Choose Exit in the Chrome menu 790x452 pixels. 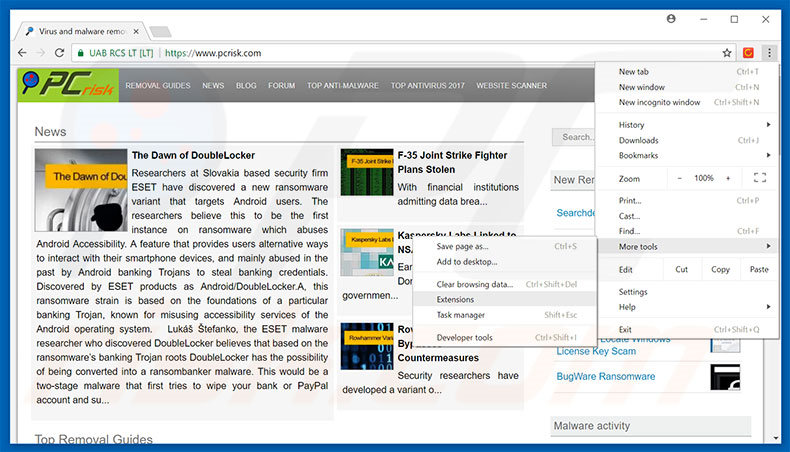[x=688, y=330]
